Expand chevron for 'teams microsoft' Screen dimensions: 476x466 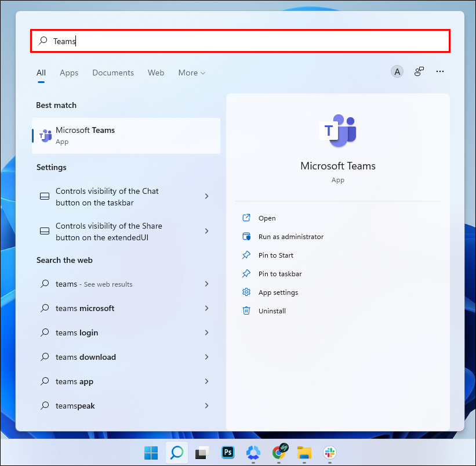coord(207,308)
